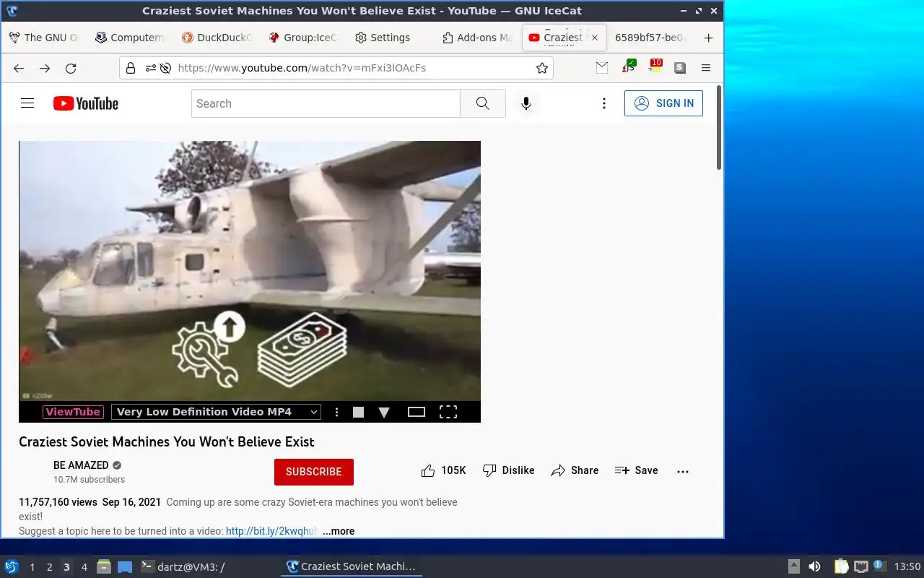Viewport: 924px width, 578px height.
Task: Switch to the Add-ons Manager tab
Action: (x=476, y=38)
